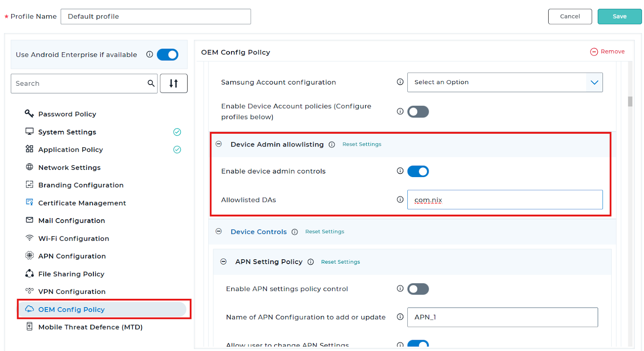The width and height of the screenshot is (644, 351).
Task: Click the sort arrows button
Action: coord(173,83)
